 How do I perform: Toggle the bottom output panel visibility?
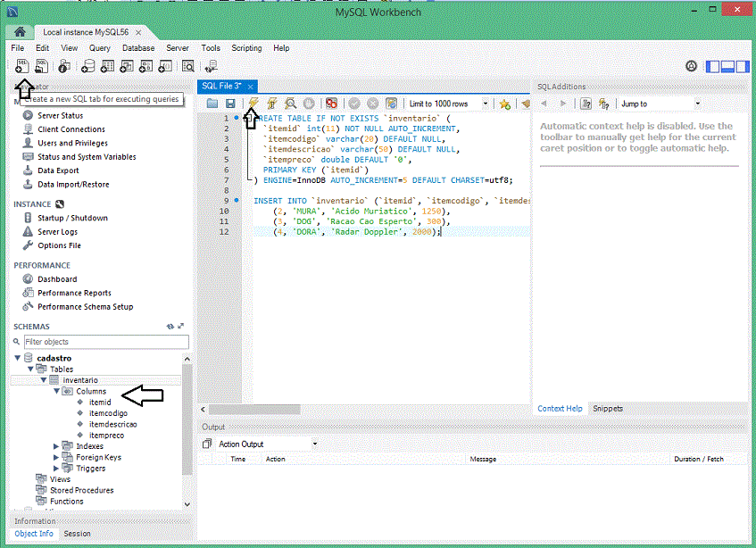pos(727,67)
